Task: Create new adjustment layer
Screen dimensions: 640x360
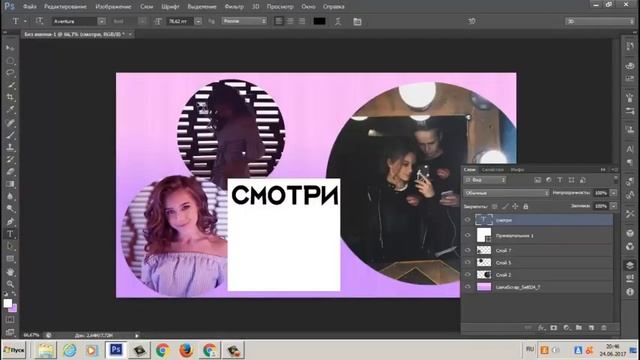Action: coord(567,328)
